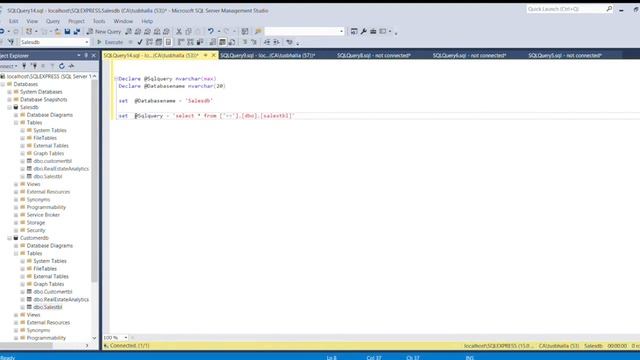Open the 100 % zoom dropdown
This screenshot has height=360, width=640.
126,338
